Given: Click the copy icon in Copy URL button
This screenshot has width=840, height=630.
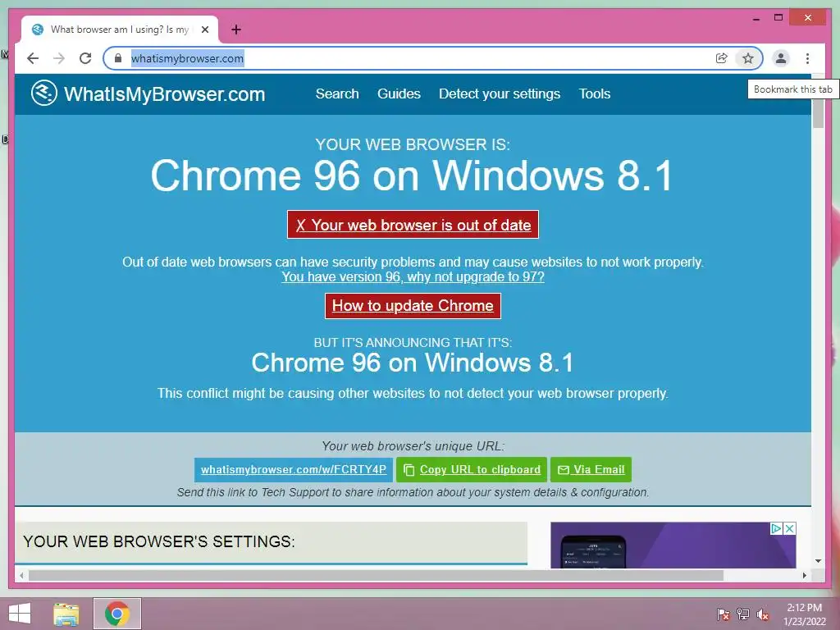Looking at the screenshot, I should tap(409, 470).
